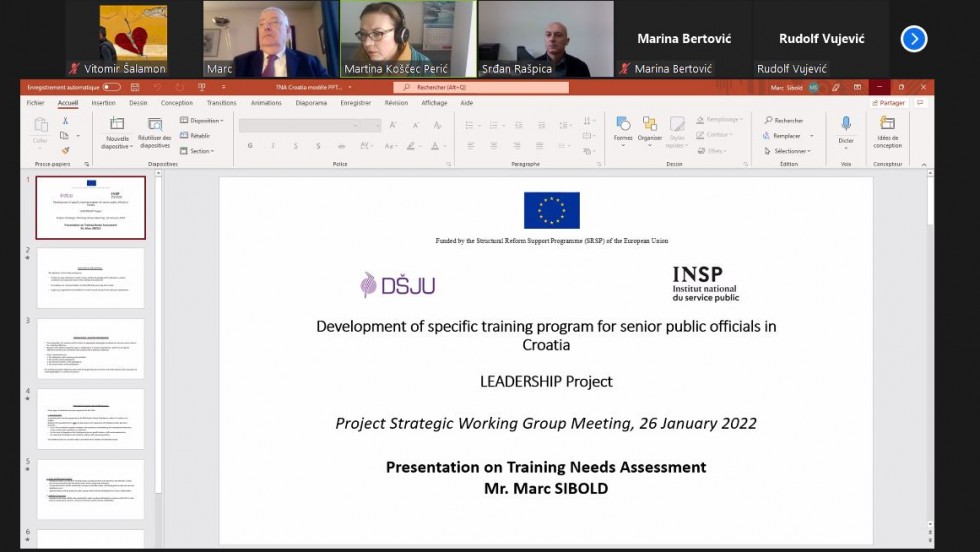Click the save diskette icon in title bar
This screenshot has height=552, width=980.
[x=134, y=88]
